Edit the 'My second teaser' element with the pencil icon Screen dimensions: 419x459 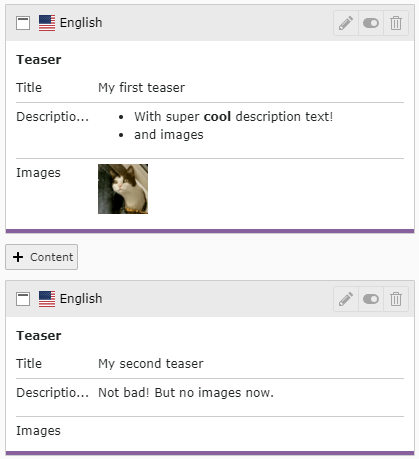tap(346, 299)
